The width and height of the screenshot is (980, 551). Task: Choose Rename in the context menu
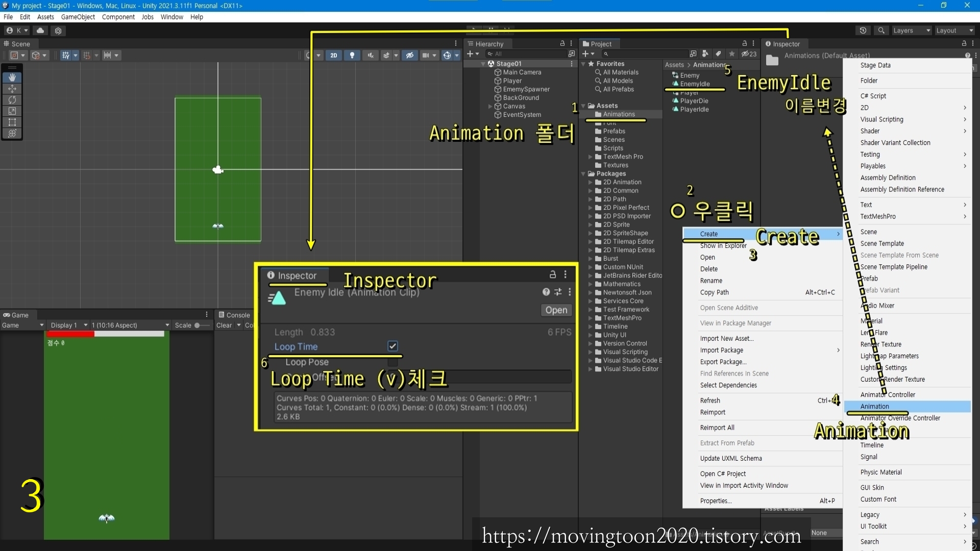coord(763,281)
